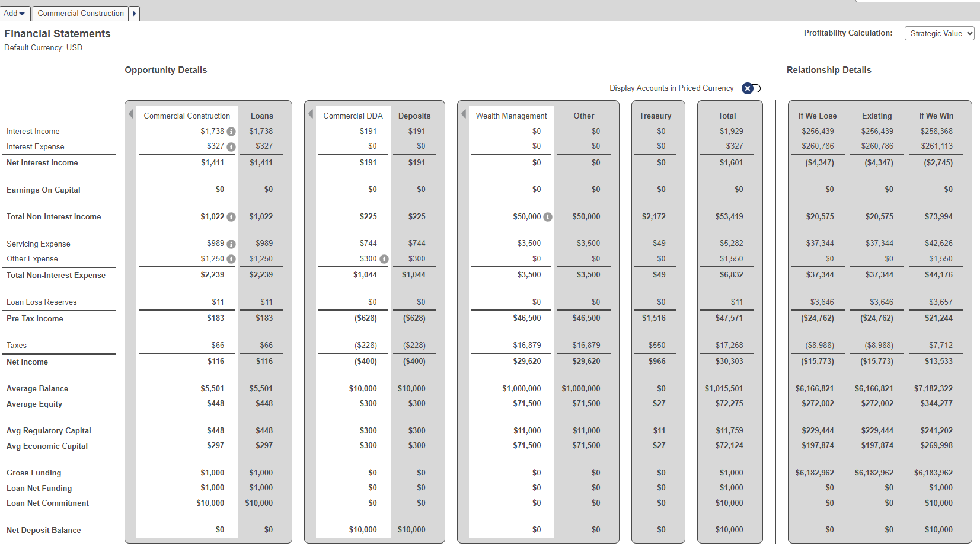
Task: Click the Net Income row label
Action: (27, 362)
